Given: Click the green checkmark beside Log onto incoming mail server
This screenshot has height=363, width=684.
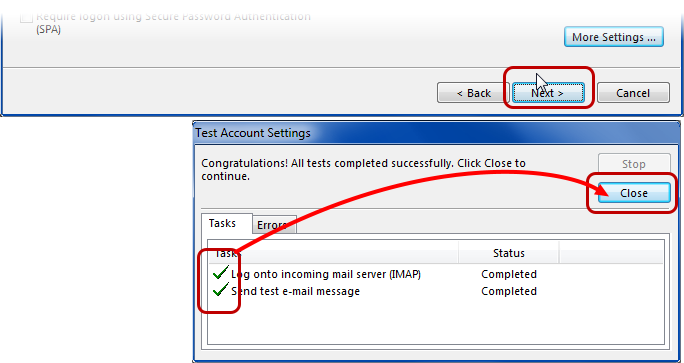Looking at the screenshot, I should [221, 273].
